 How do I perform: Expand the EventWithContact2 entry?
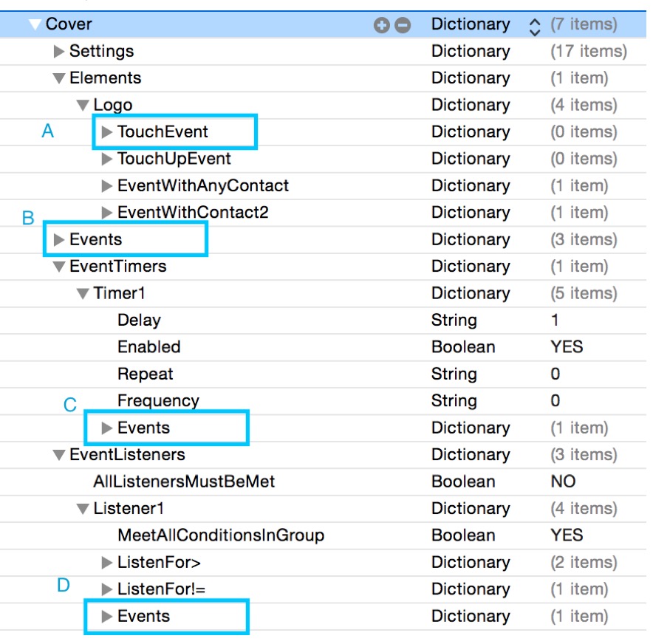105,212
